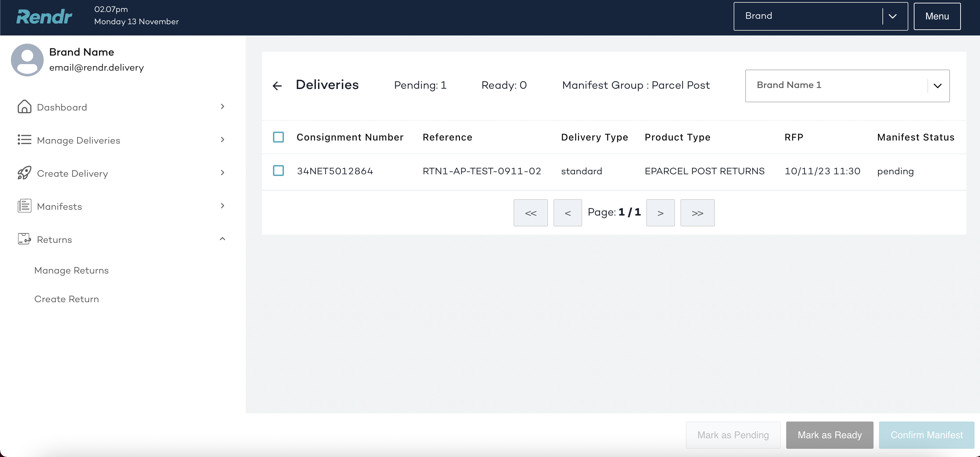Click Confirm Manifest button
980x457 pixels.
tap(927, 435)
